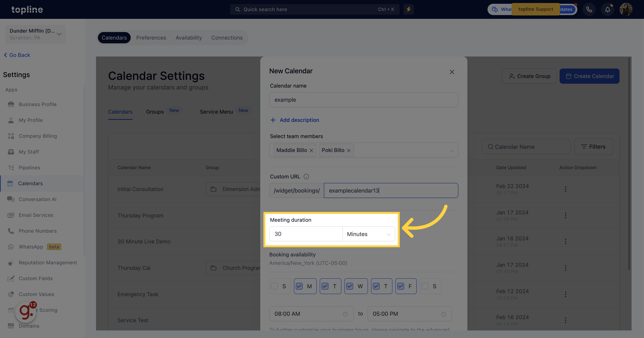Open actions menu for Thursday Program row
Image resolution: width=644 pixels, height=338 pixels.
565,215
